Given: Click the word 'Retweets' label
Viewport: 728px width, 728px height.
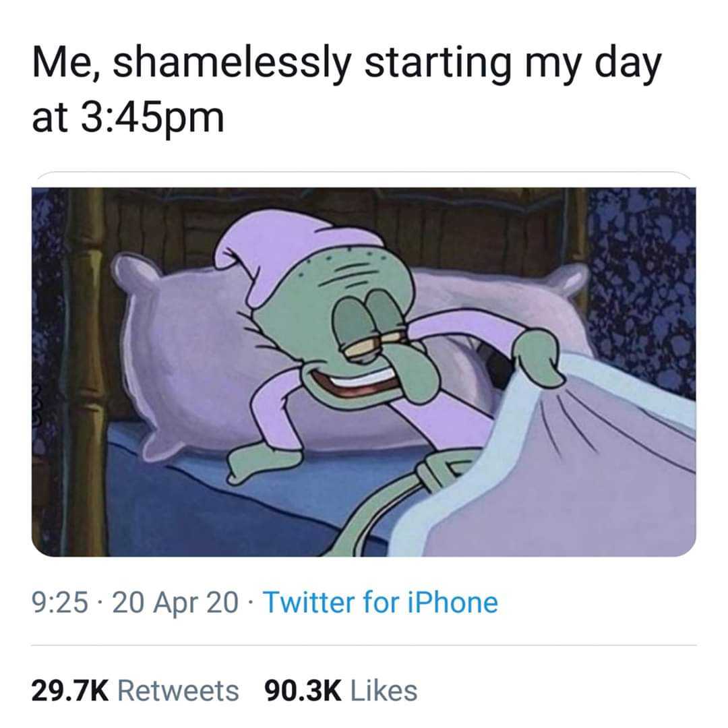Looking at the screenshot, I should (178, 690).
